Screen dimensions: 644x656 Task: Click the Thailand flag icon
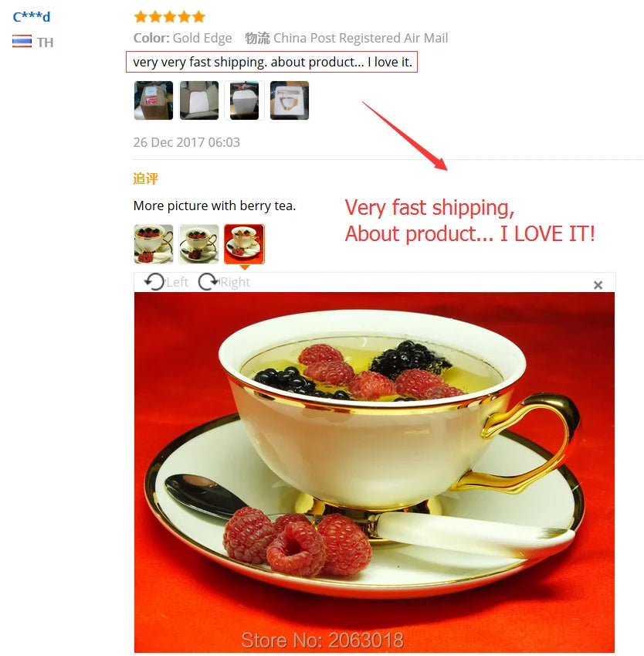(22, 42)
